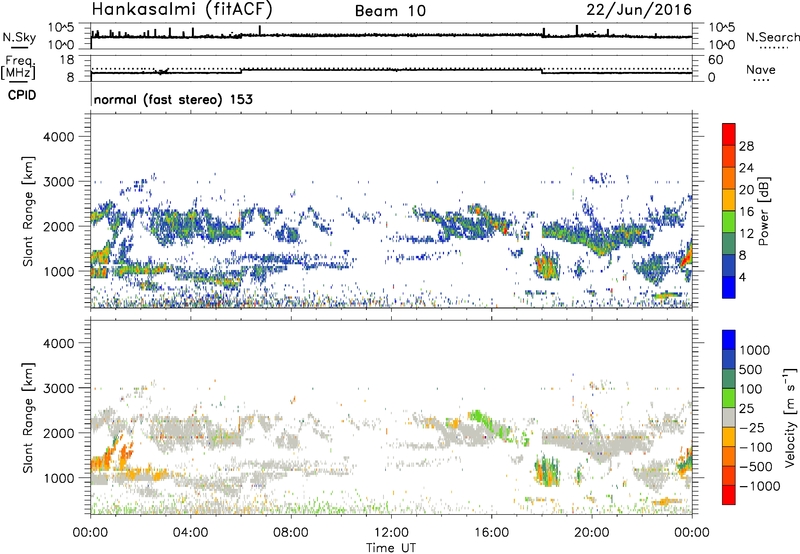Screen dimensions: 800x554
Task: Click the 'Nave' legend label
Action: 761,69
